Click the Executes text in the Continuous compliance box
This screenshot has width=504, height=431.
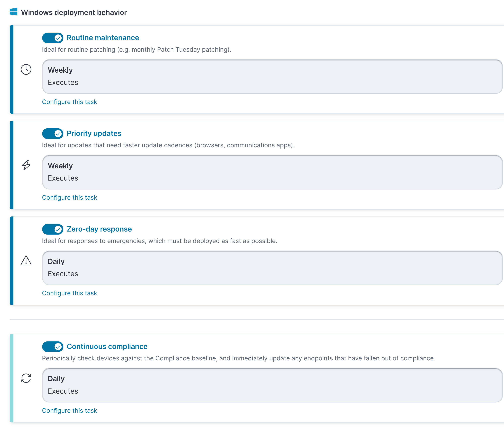point(63,391)
